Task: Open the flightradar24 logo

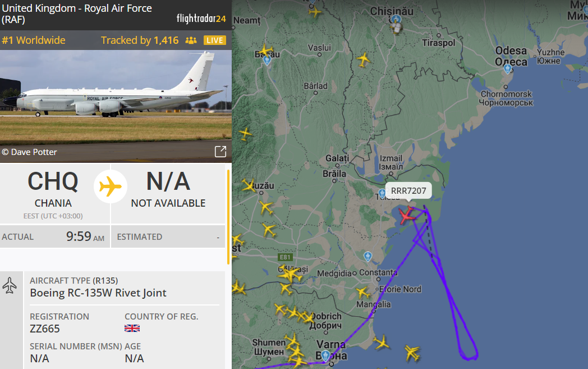Action: click(x=201, y=19)
